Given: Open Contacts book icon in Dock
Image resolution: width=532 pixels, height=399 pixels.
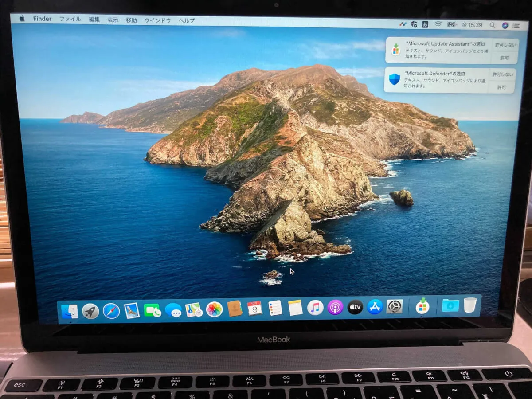Looking at the screenshot, I should click(x=235, y=309).
